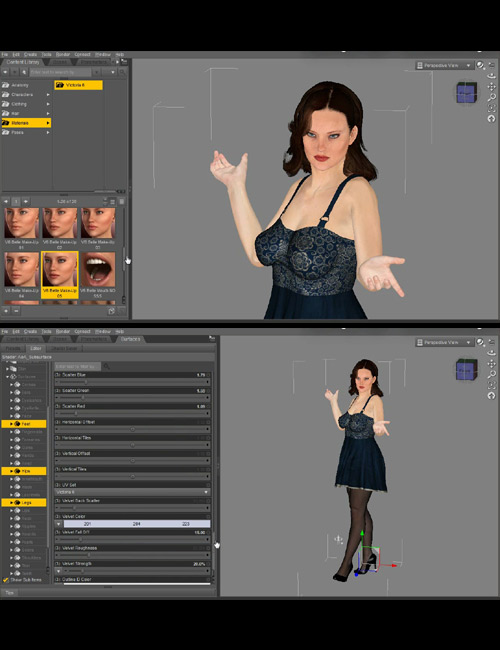This screenshot has width=500, height=650.
Task: Open Perspective View dropdown in Surfaces viewport
Action: pos(444,342)
